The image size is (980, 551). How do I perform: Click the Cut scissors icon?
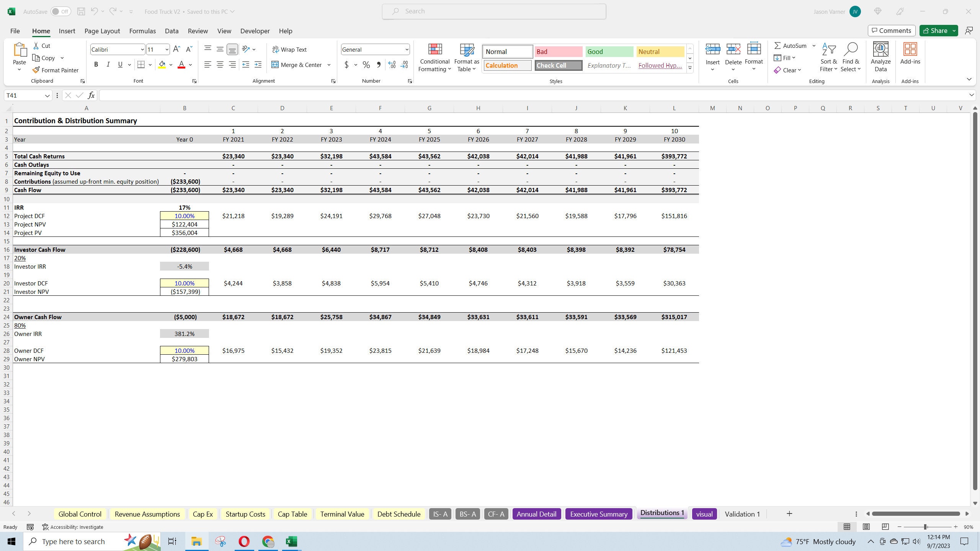tap(36, 46)
